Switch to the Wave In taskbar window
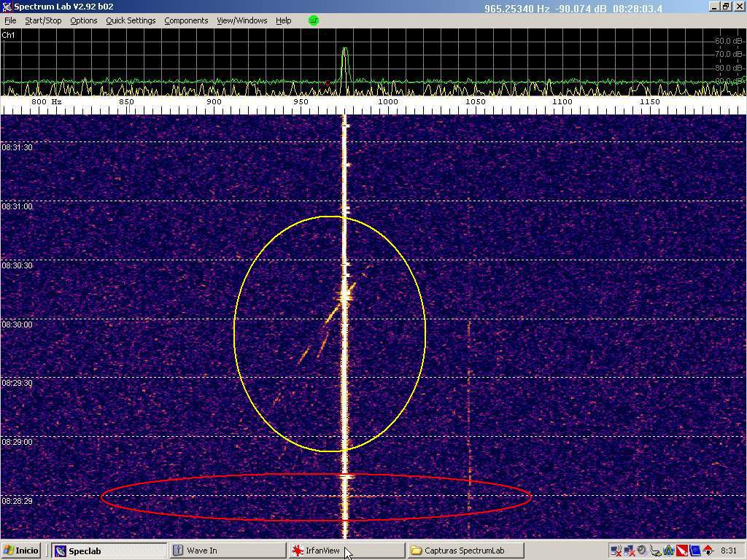Image resolution: width=747 pixels, height=560 pixels. [227, 551]
